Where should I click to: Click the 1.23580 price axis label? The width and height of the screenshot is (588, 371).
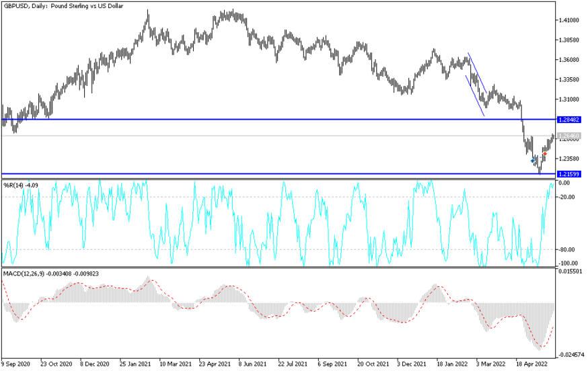tap(569, 159)
